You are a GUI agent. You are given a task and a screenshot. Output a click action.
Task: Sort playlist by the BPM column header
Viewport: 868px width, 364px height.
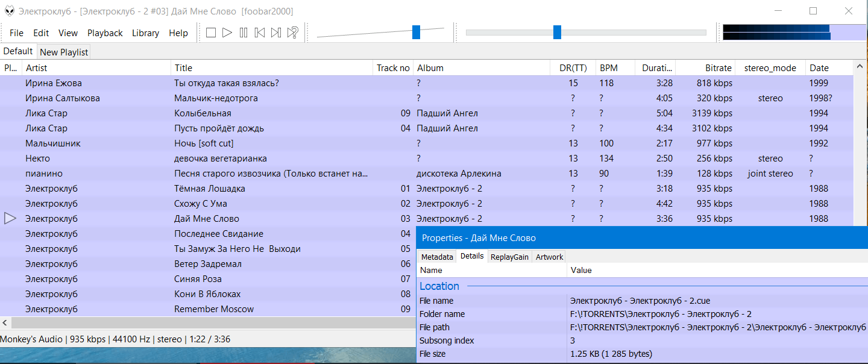[609, 68]
